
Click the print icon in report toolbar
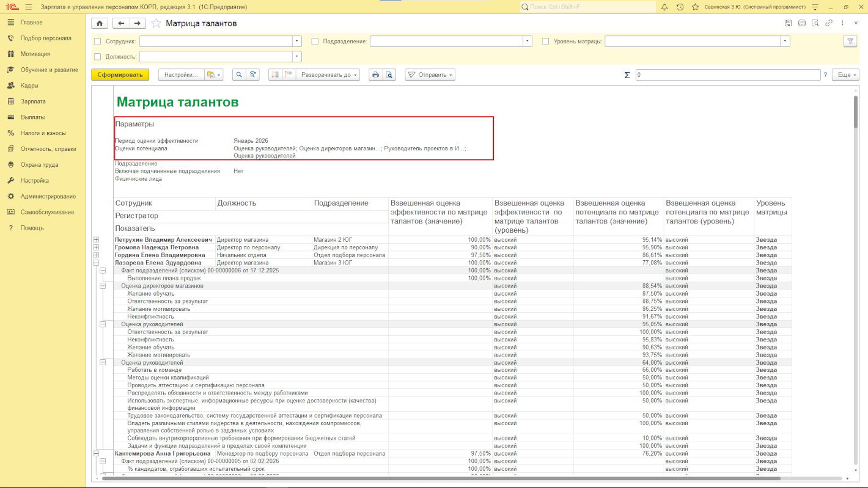(x=375, y=75)
